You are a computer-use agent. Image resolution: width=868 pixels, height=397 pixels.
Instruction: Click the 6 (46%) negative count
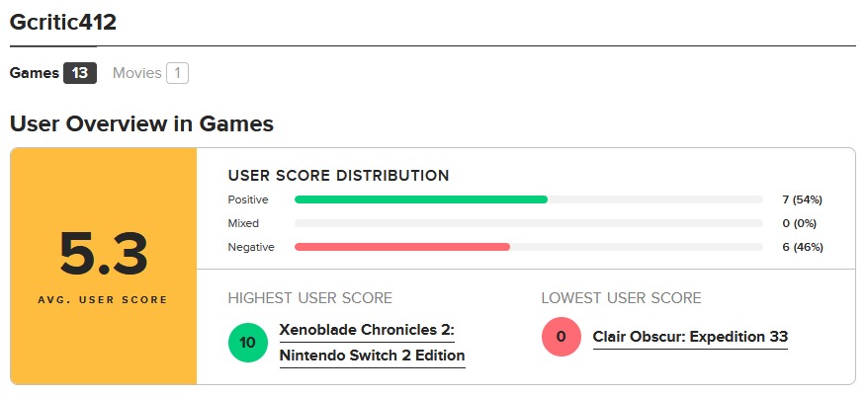(x=803, y=247)
